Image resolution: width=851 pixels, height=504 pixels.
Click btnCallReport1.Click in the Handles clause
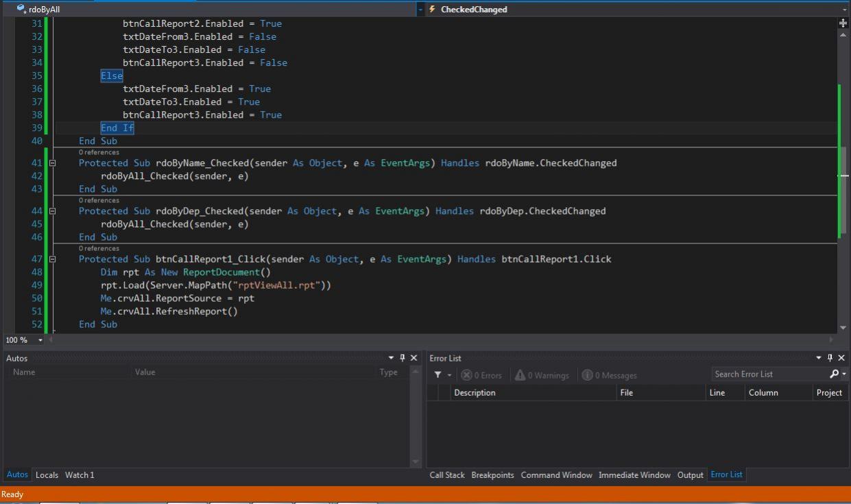(556, 259)
